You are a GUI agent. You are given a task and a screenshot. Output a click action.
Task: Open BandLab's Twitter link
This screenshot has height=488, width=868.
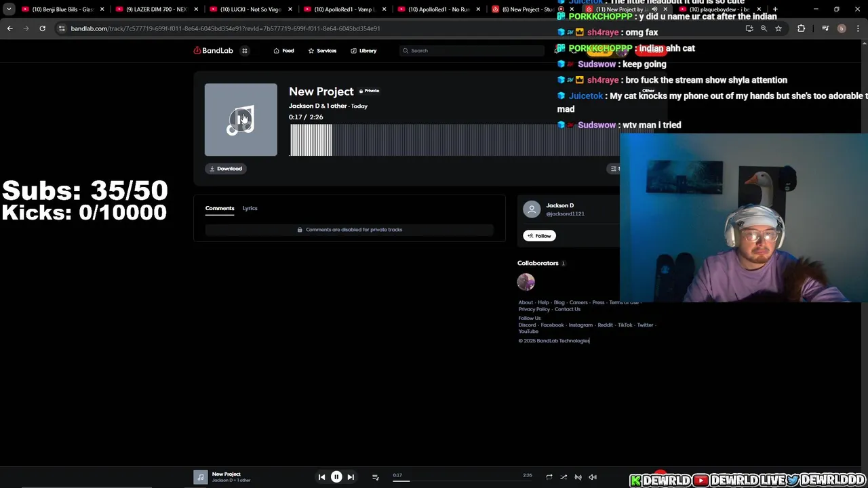point(645,325)
